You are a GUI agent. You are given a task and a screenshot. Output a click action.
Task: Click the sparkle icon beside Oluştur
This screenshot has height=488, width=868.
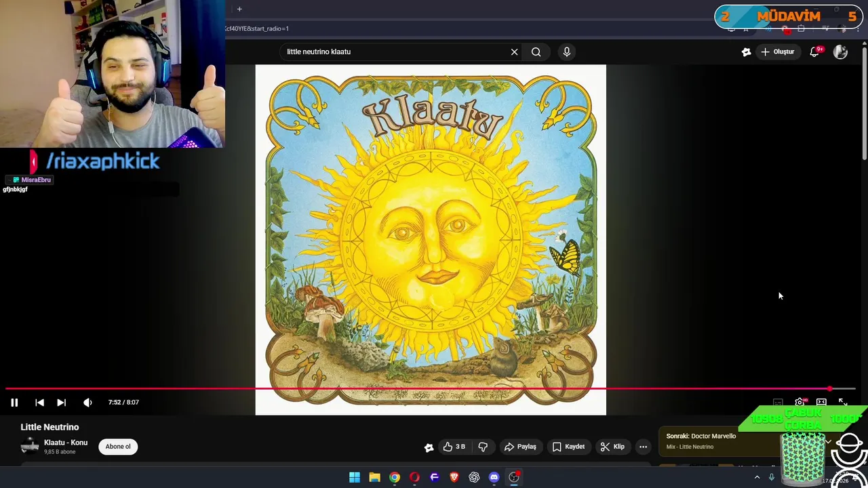[x=746, y=52]
